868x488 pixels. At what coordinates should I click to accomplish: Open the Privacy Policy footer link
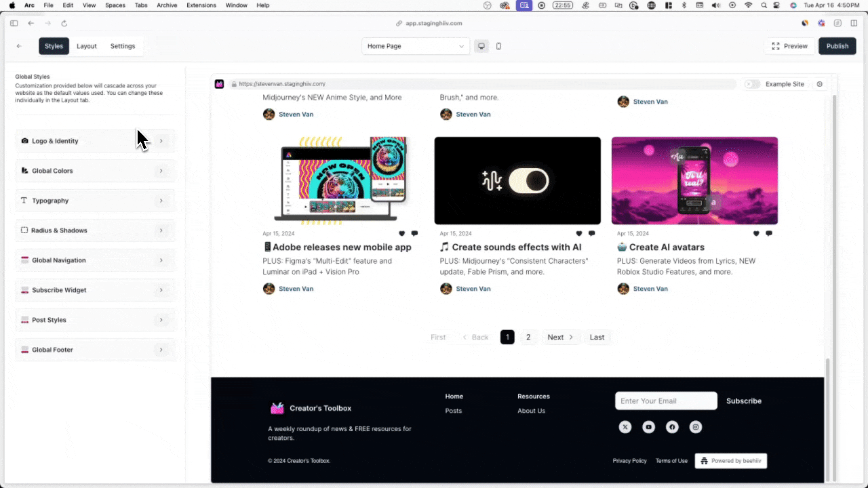(630, 461)
